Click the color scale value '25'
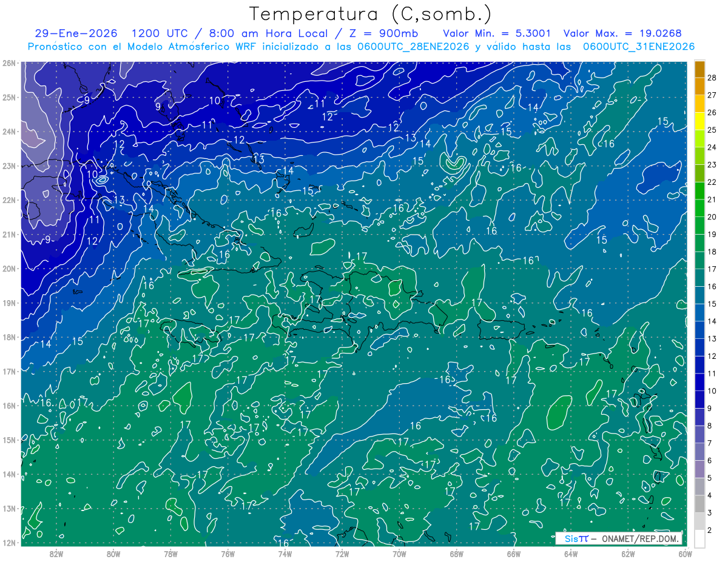This screenshot has height=562, width=728. [712, 130]
